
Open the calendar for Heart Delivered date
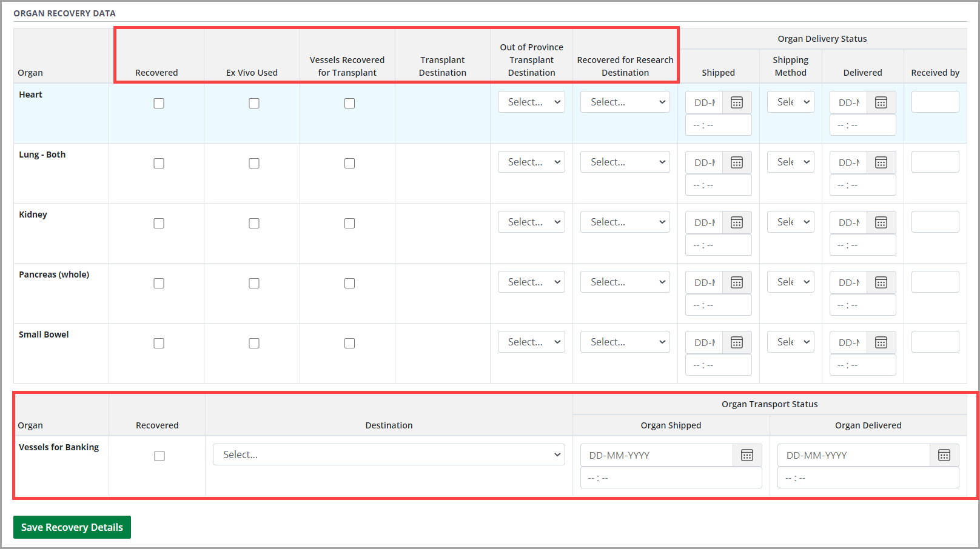pos(881,102)
